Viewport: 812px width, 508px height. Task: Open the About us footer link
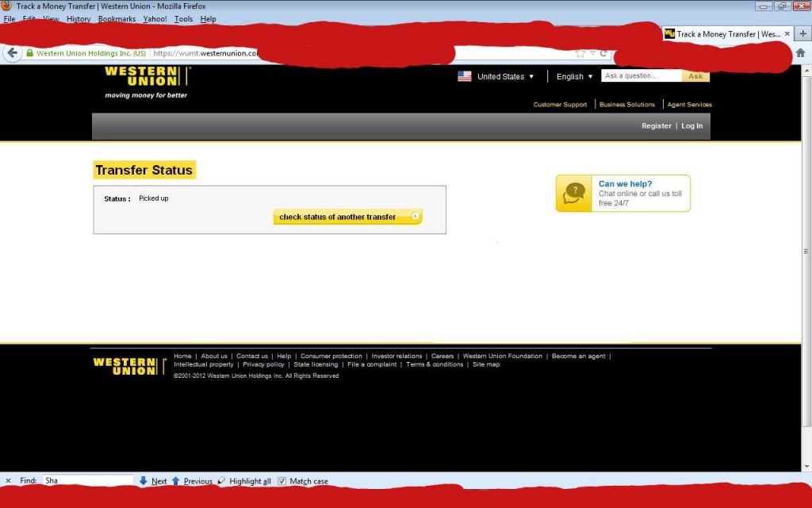tap(214, 356)
